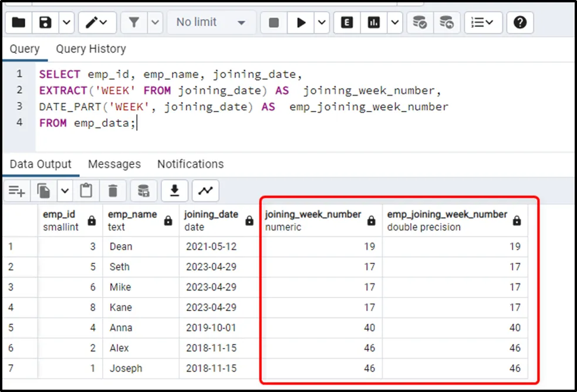Open the graph visualiser icon
Image resolution: width=577 pixels, height=392 pixels.
point(205,190)
